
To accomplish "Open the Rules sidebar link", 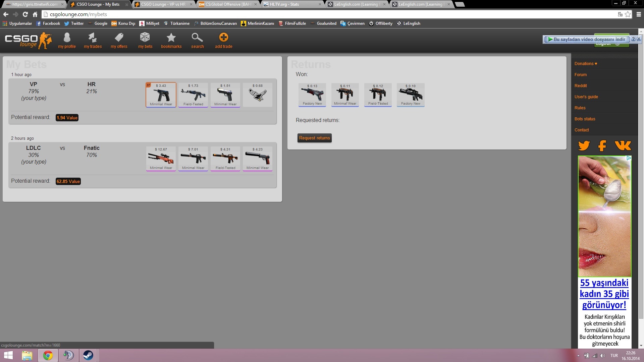I will [580, 108].
